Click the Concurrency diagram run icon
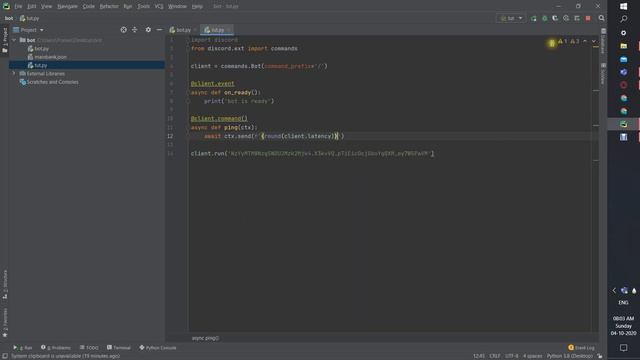The image size is (640, 360). click(577, 18)
